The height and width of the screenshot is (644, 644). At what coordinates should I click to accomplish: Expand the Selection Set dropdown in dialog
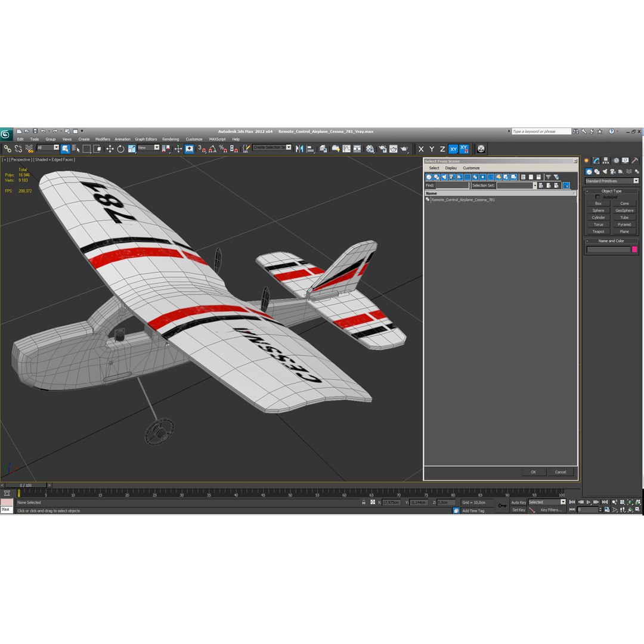coord(535,185)
